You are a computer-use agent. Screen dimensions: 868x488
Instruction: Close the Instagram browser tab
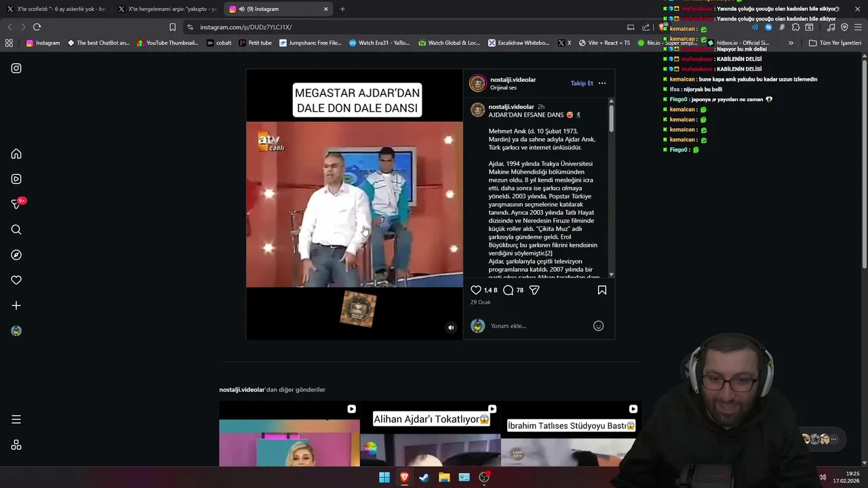[x=326, y=9]
